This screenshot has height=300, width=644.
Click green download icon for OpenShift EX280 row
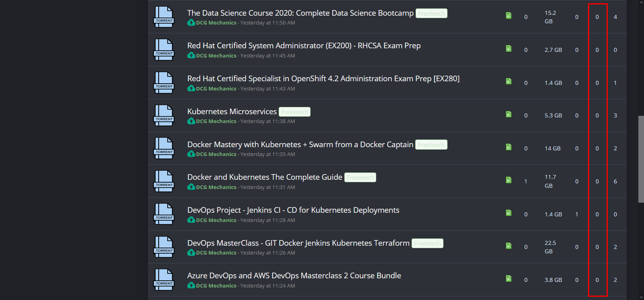(509, 81)
